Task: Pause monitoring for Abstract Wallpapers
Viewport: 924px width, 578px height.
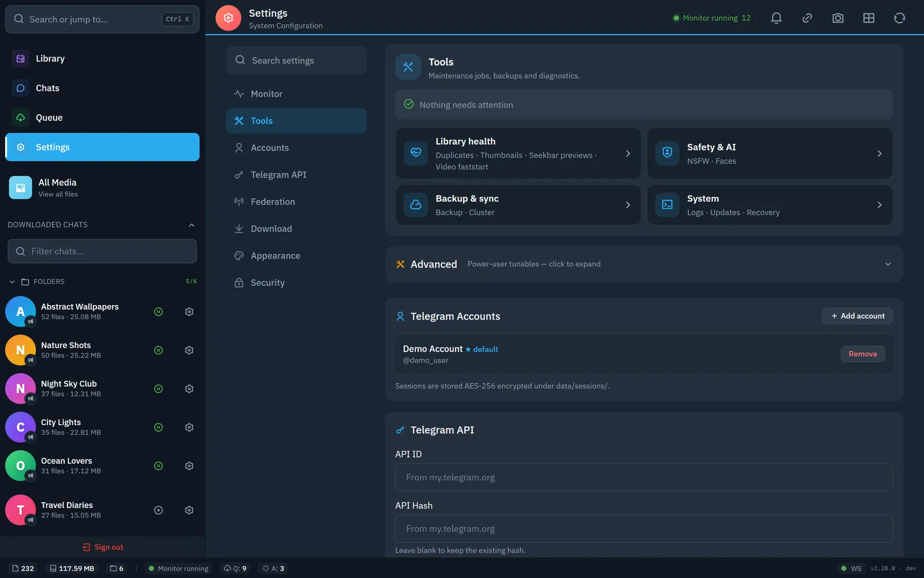Action: 158,312
